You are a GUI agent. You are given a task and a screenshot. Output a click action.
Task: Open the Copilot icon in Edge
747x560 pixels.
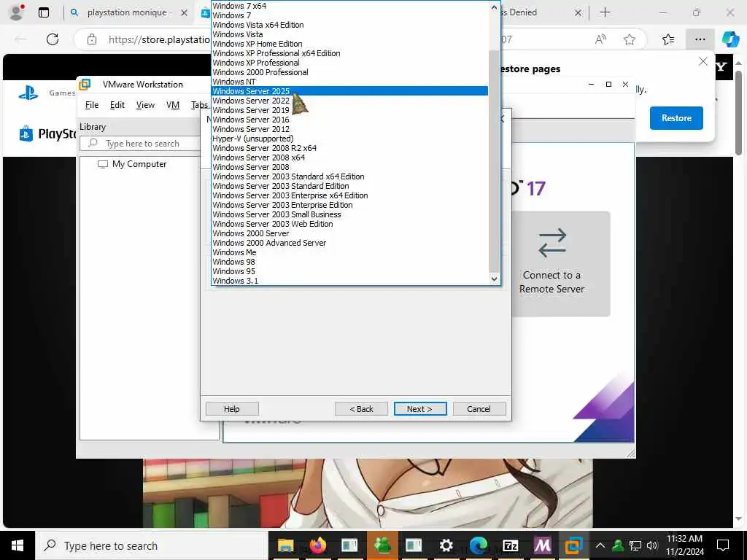[730, 39]
